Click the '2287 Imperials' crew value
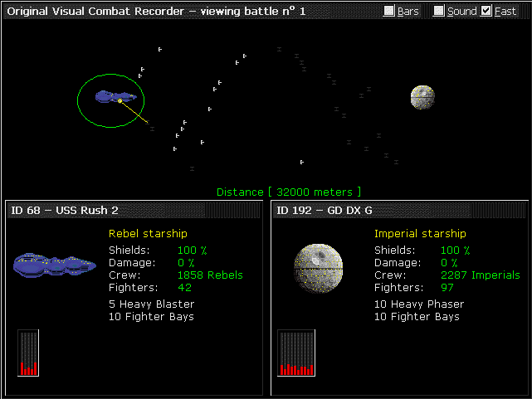Viewport: 532px width, 399px height. (x=481, y=275)
